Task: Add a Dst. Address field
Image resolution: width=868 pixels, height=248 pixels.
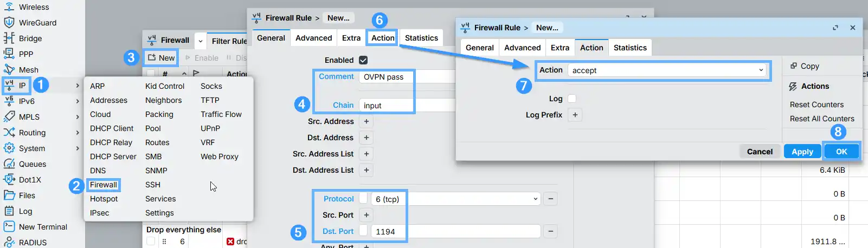Action: pos(367,138)
